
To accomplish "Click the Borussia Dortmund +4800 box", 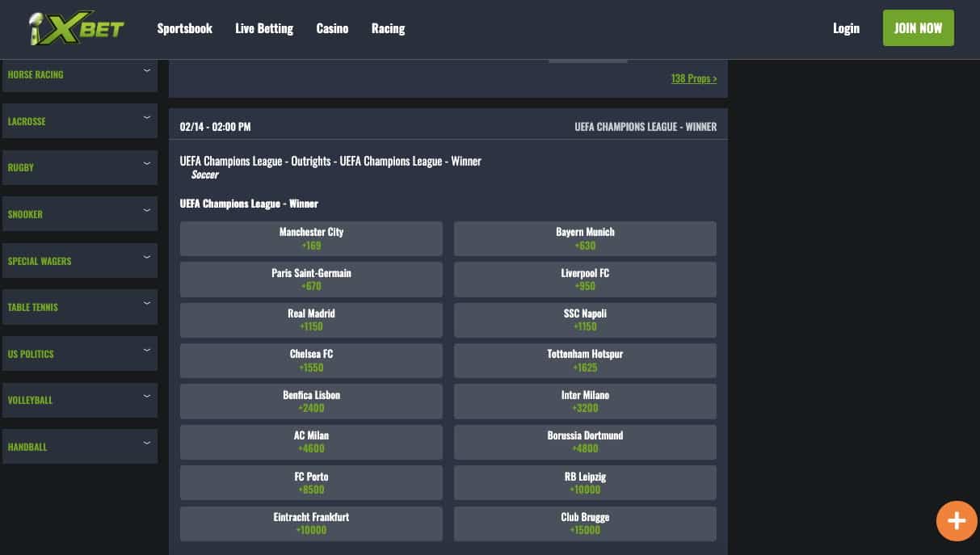I will point(585,442).
